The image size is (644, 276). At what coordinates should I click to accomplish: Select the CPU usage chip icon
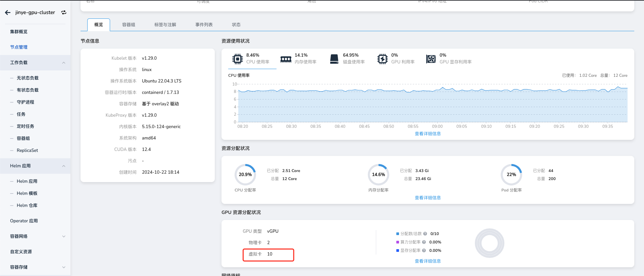[237, 59]
